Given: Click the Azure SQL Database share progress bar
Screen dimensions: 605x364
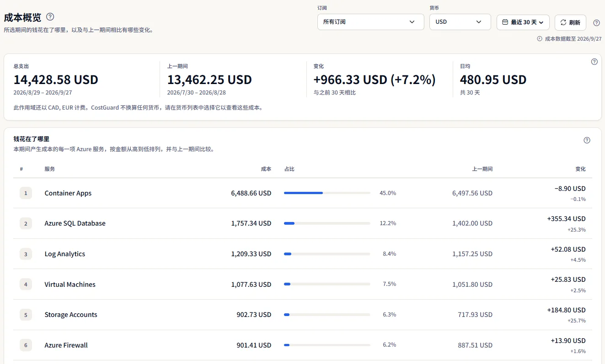Looking at the screenshot, I should tap(327, 223).
